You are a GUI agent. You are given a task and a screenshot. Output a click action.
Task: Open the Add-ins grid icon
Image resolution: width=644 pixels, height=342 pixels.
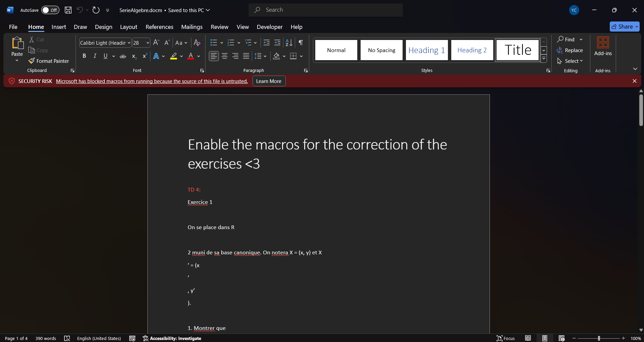pos(603,43)
